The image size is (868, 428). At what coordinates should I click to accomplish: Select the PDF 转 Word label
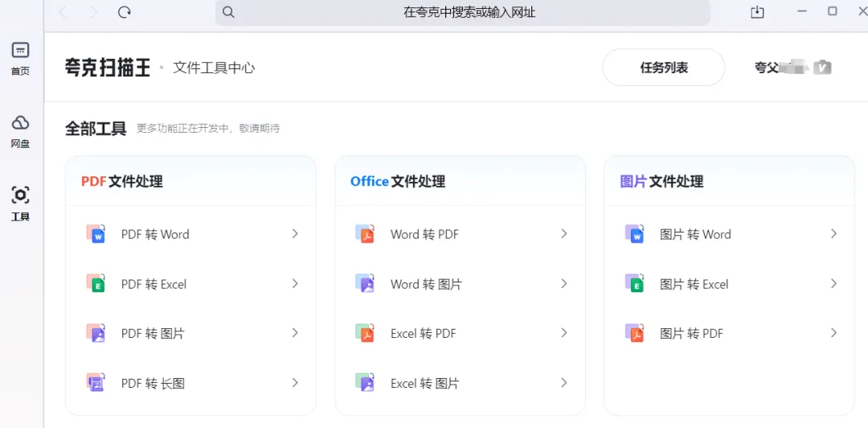(155, 234)
